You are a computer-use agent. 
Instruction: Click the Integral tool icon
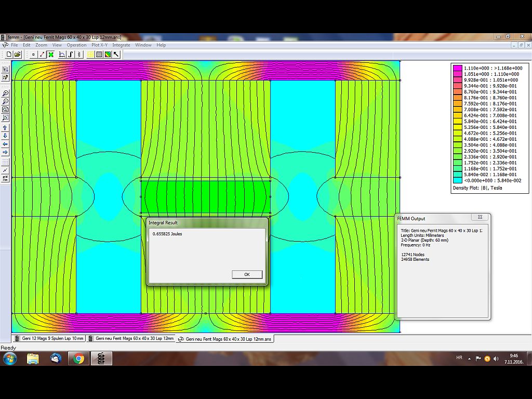pos(71,54)
